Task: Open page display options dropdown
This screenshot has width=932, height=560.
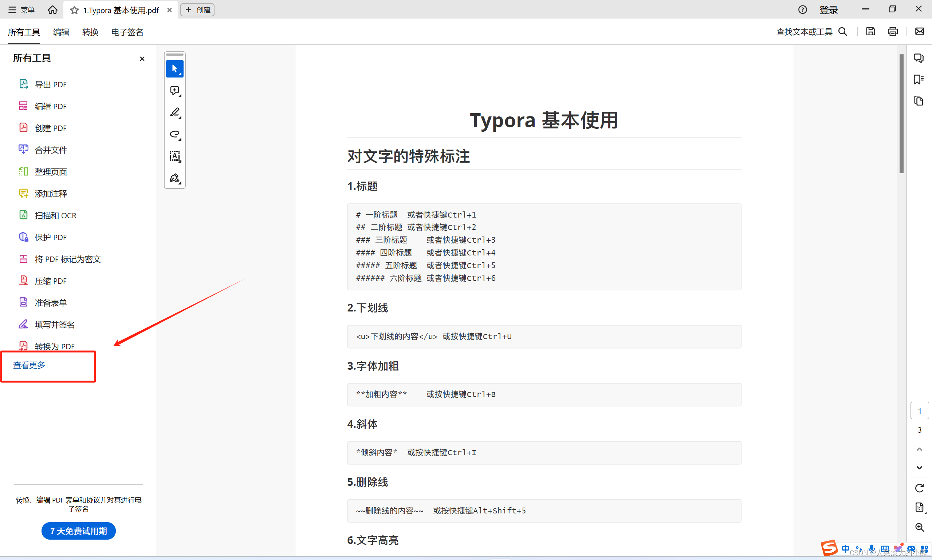Action: pyautogui.click(x=920, y=508)
